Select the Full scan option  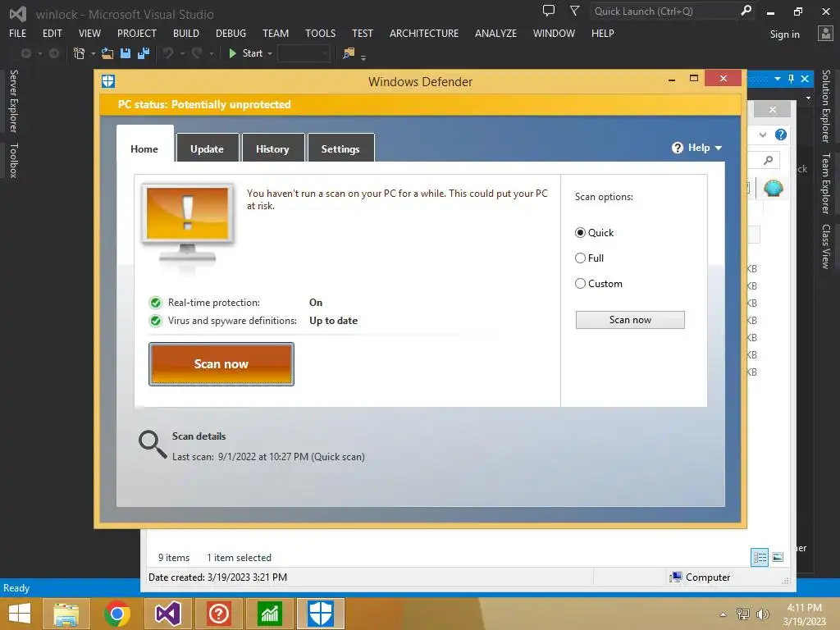click(x=580, y=258)
